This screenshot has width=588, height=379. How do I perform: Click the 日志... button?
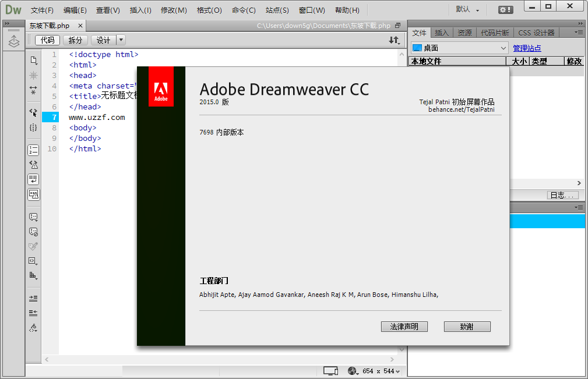pos(562,195)
